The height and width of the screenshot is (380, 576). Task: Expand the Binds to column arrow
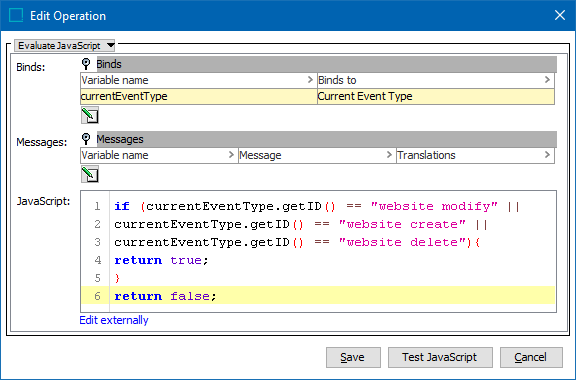(547, 80)
